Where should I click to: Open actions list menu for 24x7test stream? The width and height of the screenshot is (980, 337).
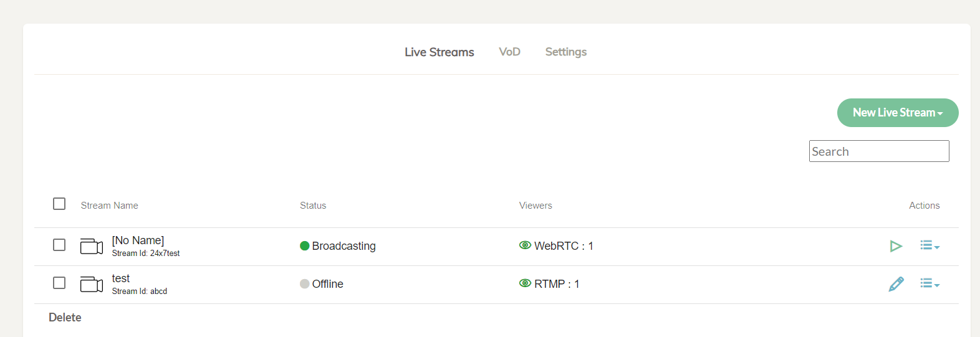930,246
